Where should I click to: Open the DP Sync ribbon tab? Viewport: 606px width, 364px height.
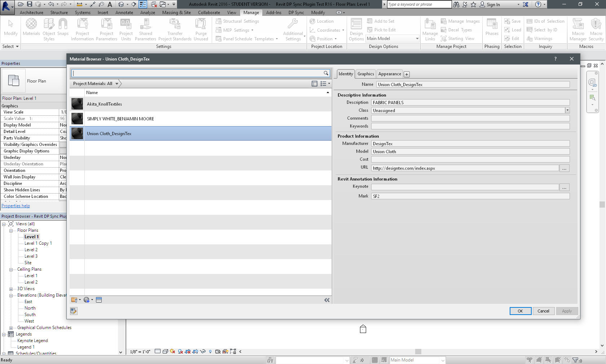click(296, 12)
